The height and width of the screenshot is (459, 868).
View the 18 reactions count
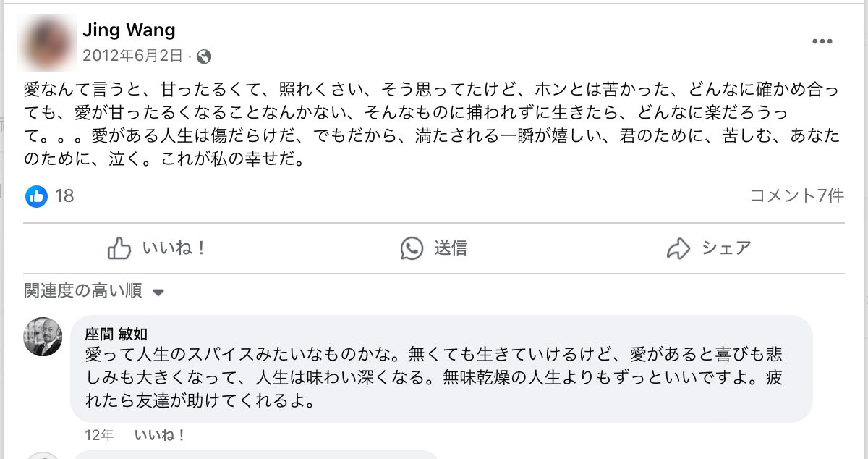coord(64,195)
